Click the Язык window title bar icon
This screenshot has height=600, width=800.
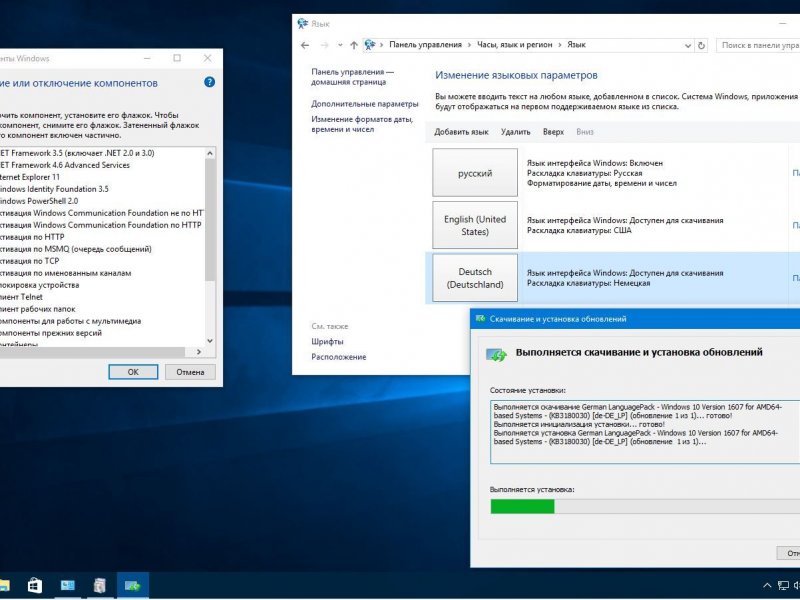click(303, 23)
